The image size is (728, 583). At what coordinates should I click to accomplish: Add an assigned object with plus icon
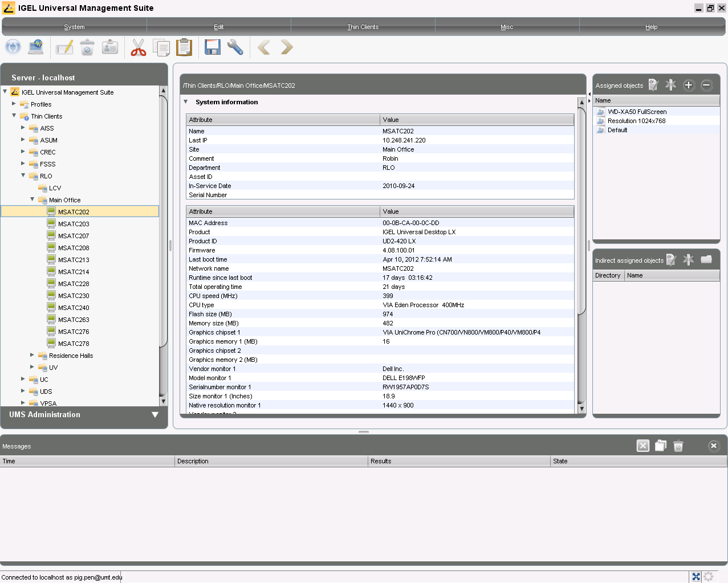point(689,85)
